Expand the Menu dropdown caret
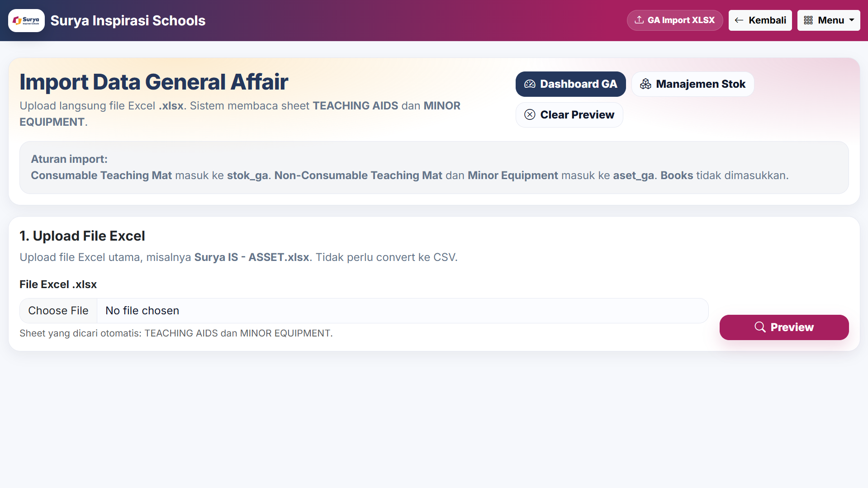The height and width of the screenshot is (488, 868). [852, 20]
